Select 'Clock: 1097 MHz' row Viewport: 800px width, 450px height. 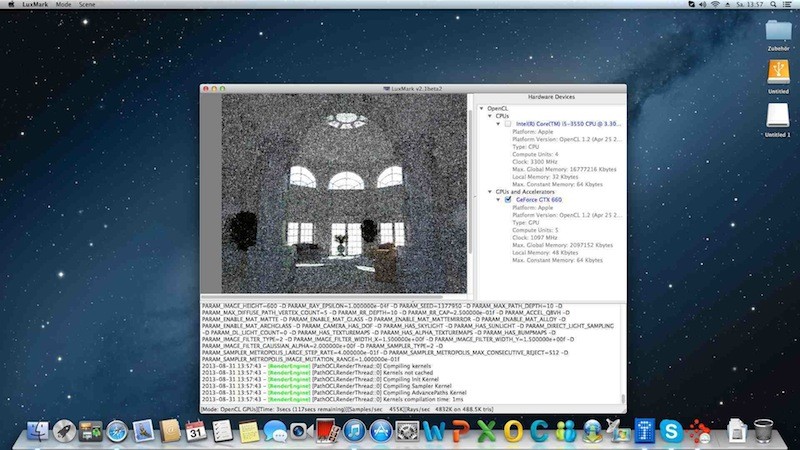535,237
